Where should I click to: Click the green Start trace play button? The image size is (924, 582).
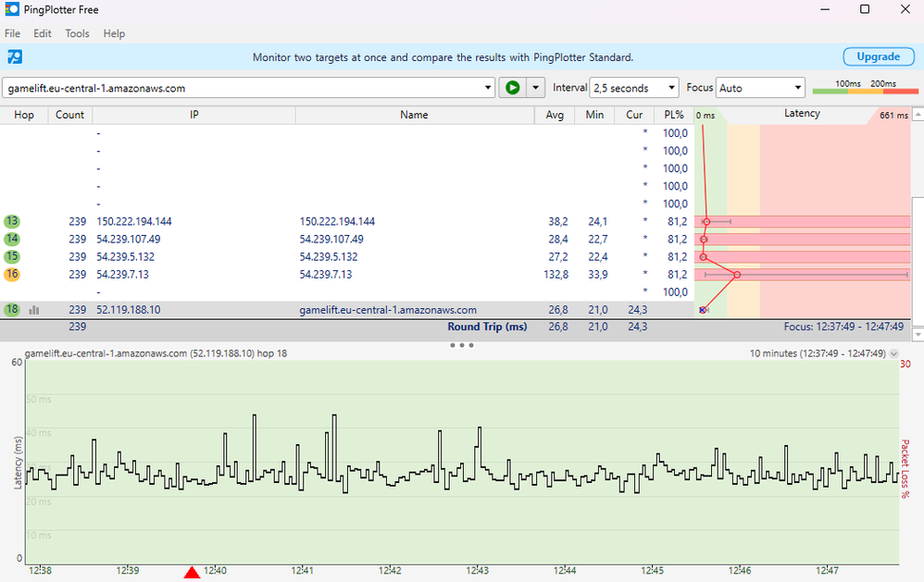click(510, 88)
